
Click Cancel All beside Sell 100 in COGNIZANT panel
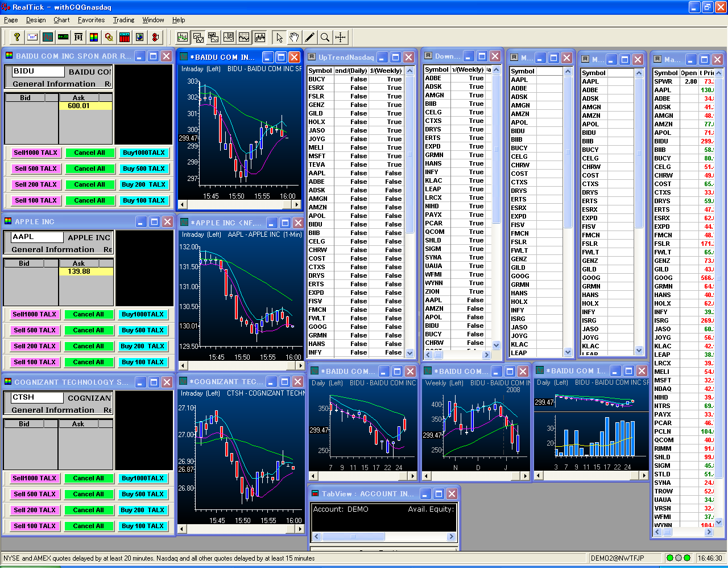[88, 526]
